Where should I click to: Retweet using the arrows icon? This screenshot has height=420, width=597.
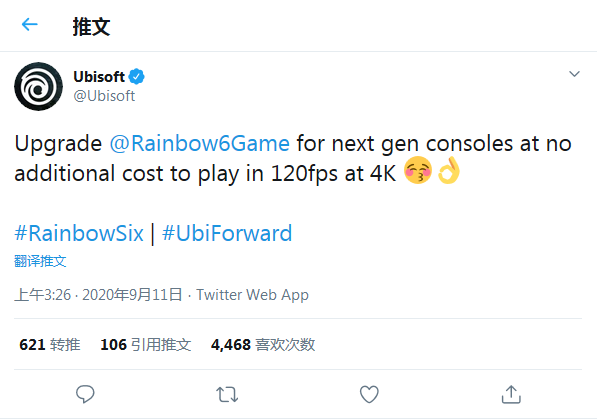pyautogui.click(x=227, y=394)
